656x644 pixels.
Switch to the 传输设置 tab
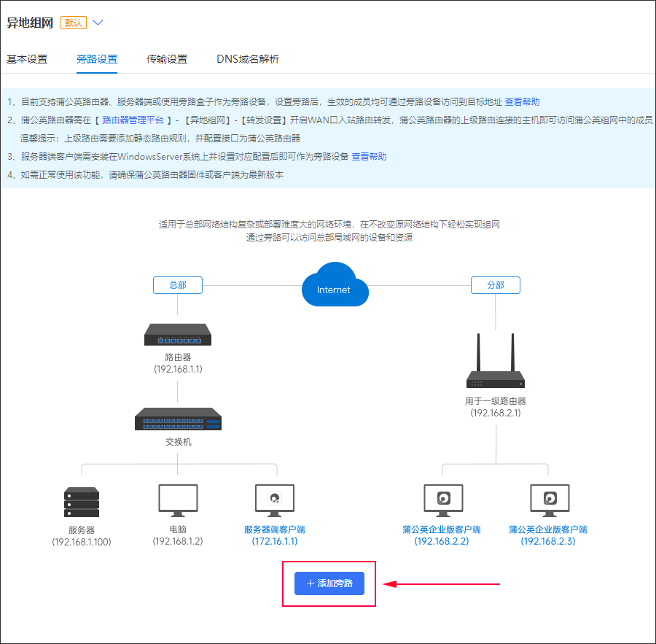coord(167,59)
